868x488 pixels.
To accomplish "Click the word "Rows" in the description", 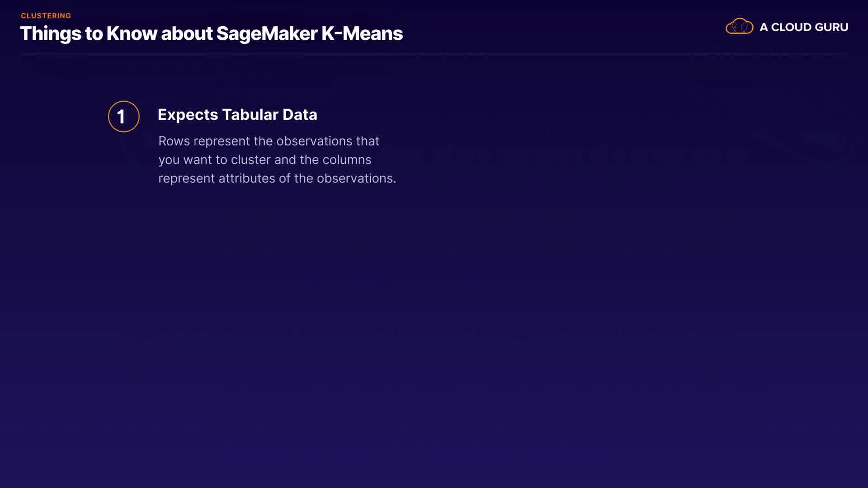I will [x=174, y=141].
